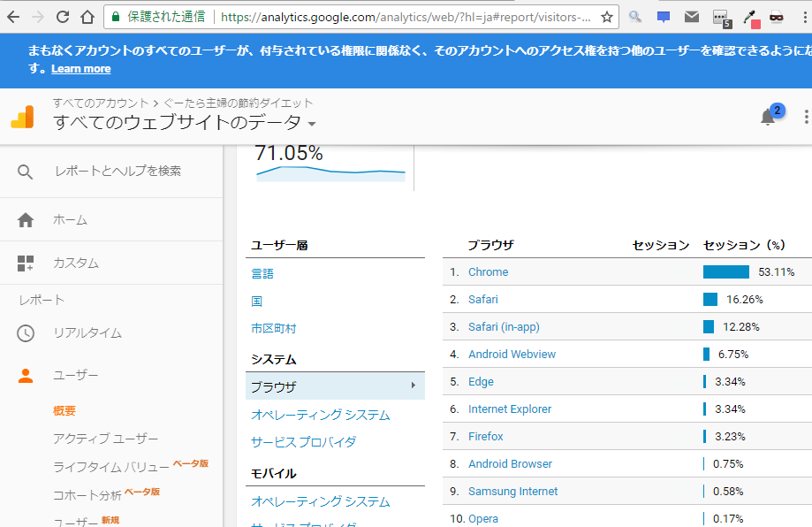Click the リアルタイム clock icon
812x527 pixels.
coord(26,333)
